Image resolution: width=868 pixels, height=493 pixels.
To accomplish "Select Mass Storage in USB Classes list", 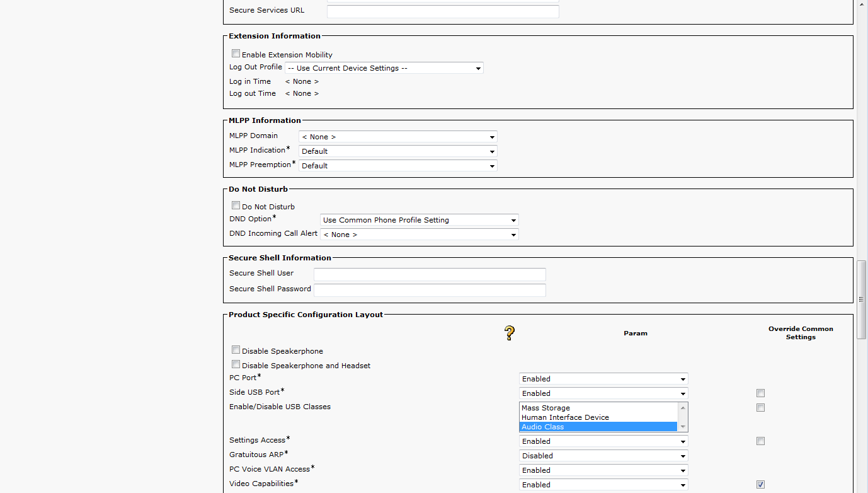I will click(545, 408).
